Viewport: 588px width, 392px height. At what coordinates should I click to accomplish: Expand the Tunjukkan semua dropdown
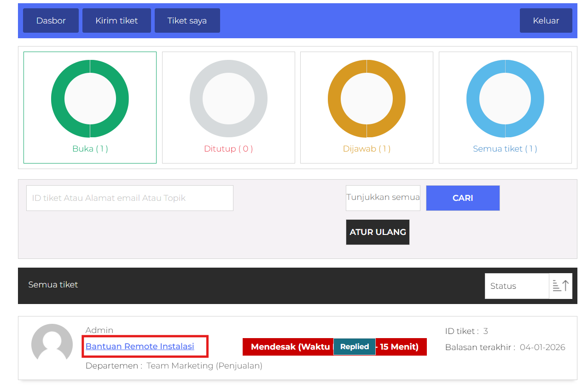[x=383, y=198]
